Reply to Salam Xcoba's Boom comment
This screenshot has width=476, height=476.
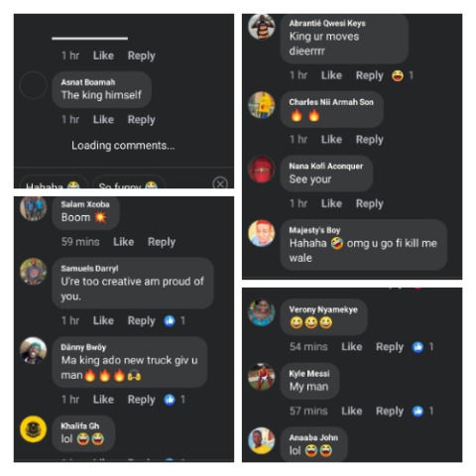[x=162, y=242]
